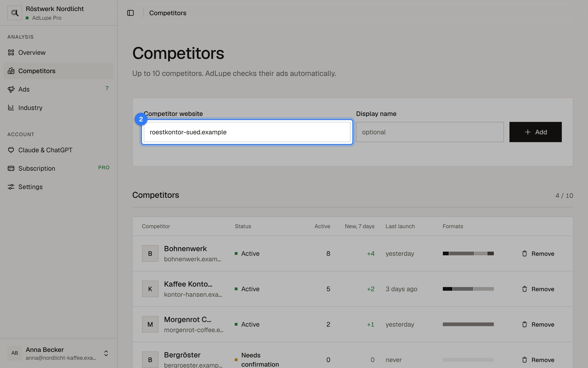This screenshot has height=368, width=588.
Task: Click the '4 / 10' competitor count
Action: pyautogui.click(x=564, y=195)
